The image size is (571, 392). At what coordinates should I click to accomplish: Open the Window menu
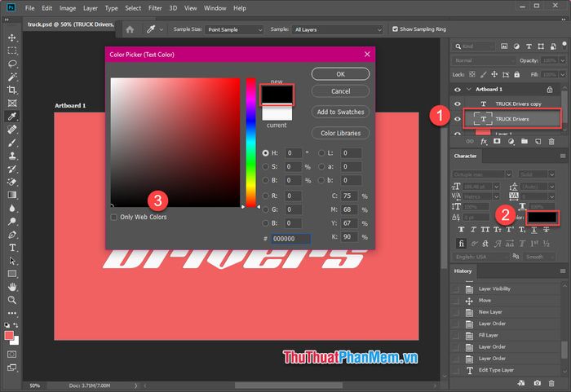[x=215, y=8]
